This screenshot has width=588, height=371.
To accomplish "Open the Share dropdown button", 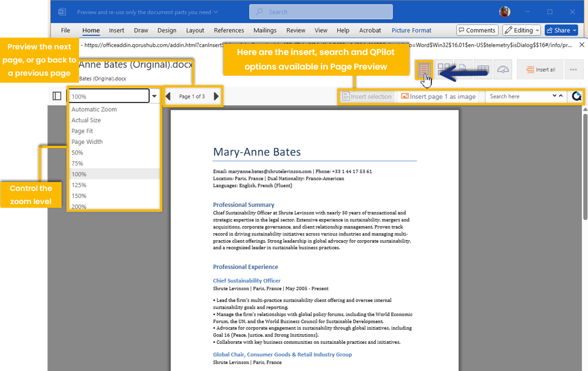I will [561, 30].
